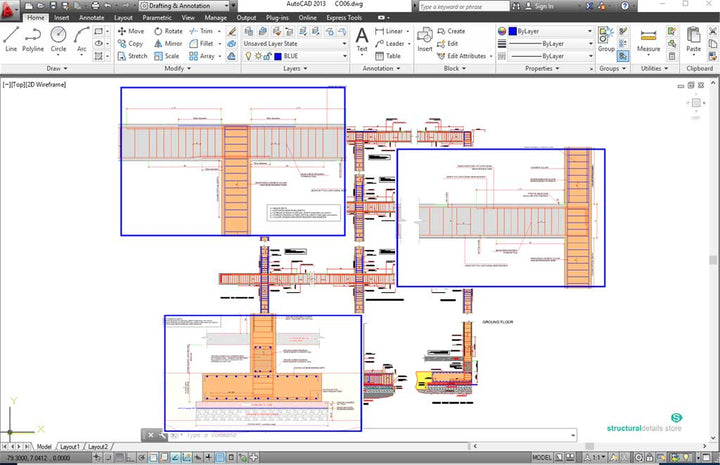Open the AutoCAD application menu button
This screenshot has height=465, width=720.
click(9, 10)
